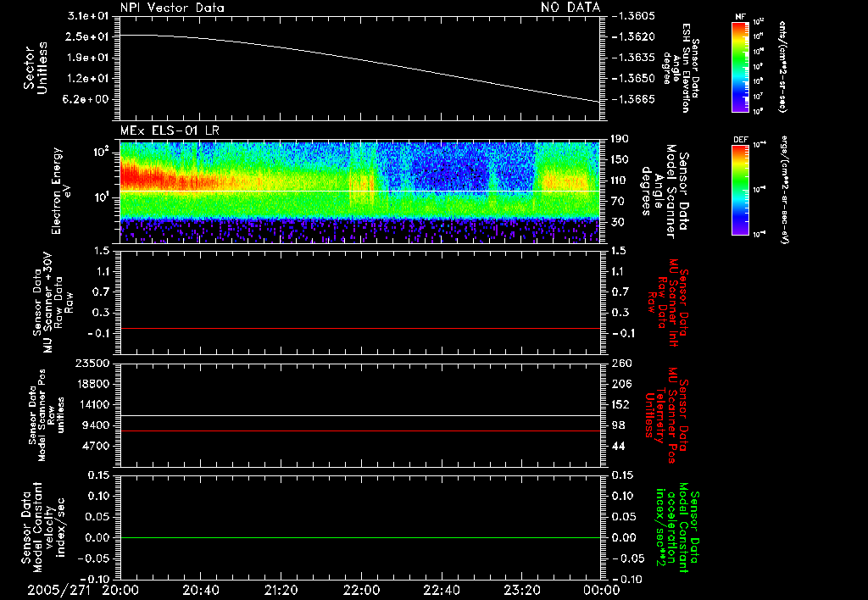
Task: Click the 'Model Scanner Pos Raw' axis title
Action: 47,415
